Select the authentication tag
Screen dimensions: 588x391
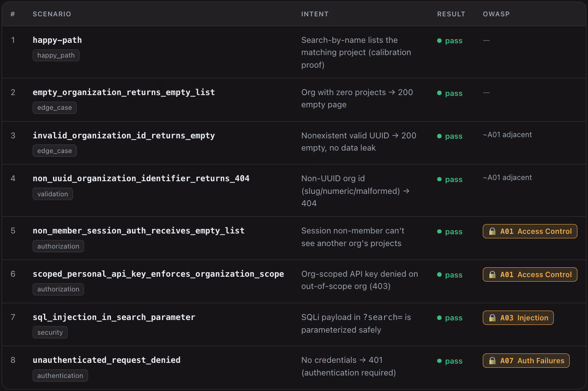coord(60,376)
